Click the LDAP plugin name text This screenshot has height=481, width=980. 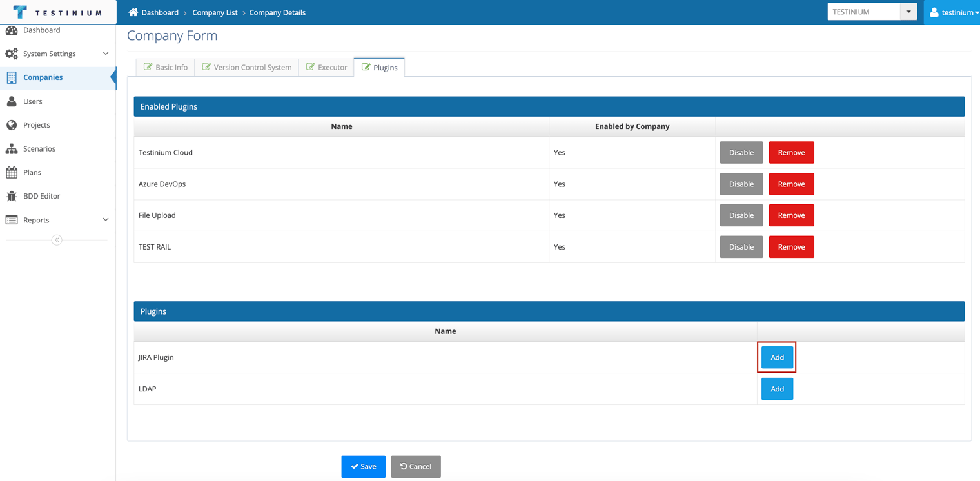[x=148, y=389]
